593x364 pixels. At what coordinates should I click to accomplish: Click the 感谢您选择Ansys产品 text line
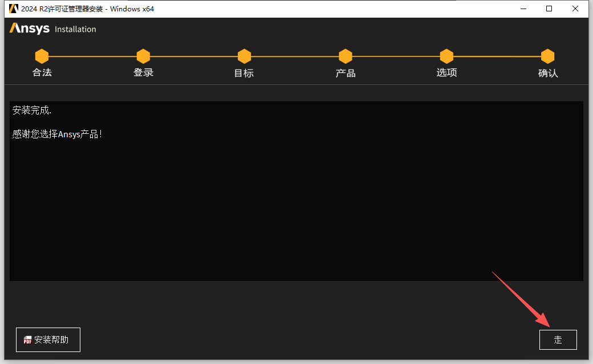coord(57,134)
